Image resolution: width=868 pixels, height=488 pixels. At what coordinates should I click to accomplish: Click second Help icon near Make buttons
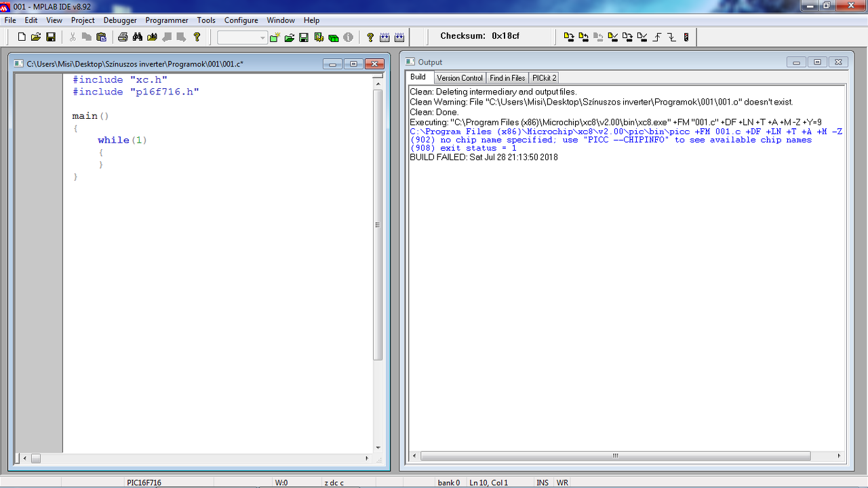pos(370,37)
